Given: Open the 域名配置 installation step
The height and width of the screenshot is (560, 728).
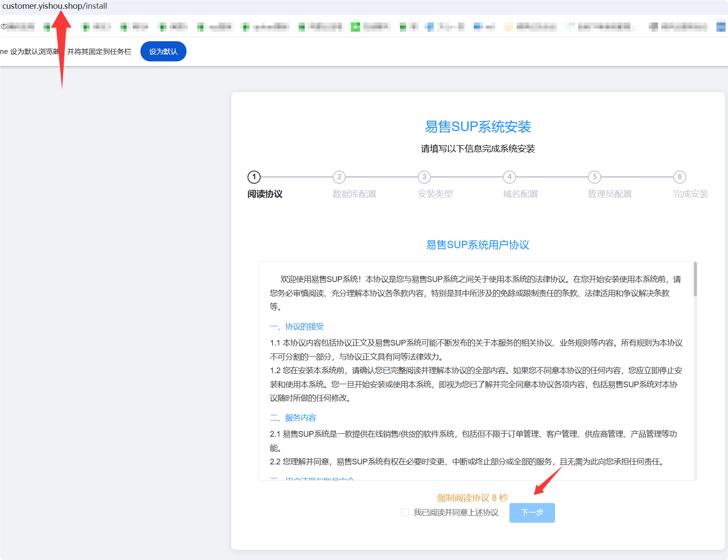Looking at the screenshot, I should [509, 177].
